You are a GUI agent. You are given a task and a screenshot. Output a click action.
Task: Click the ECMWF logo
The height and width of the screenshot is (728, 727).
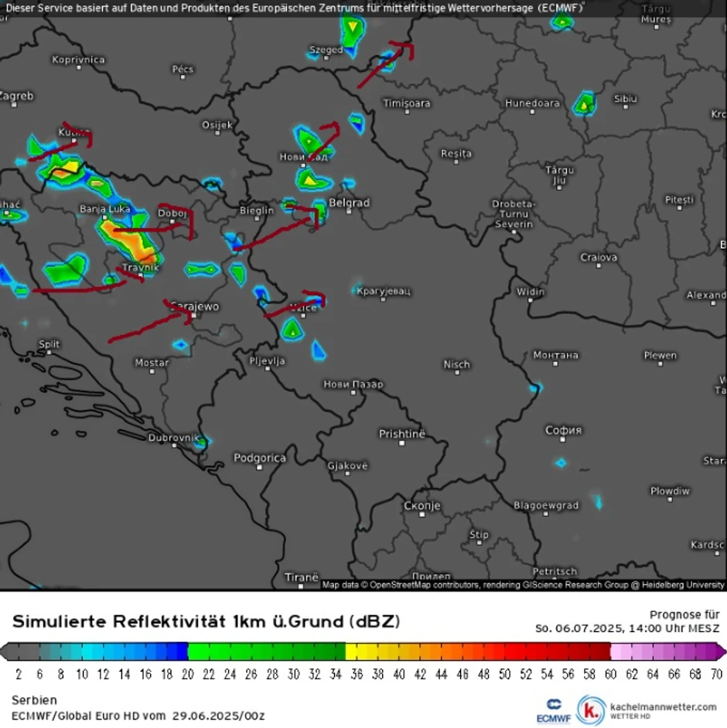[554, 711]
